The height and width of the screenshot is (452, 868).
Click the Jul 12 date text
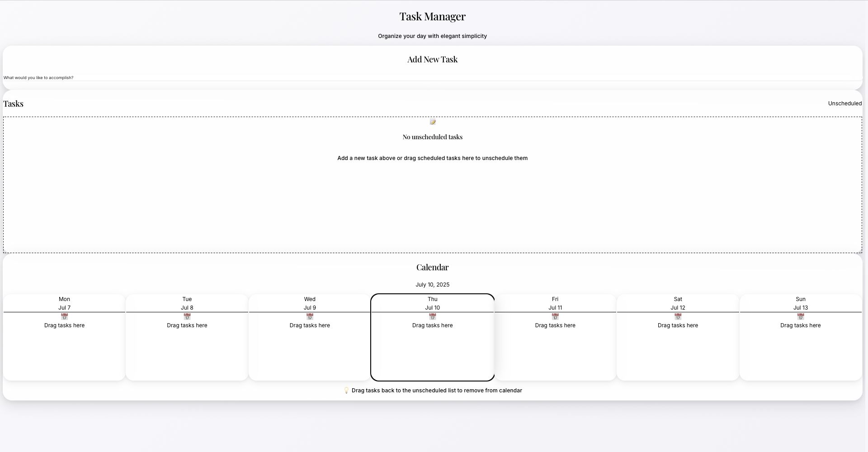(x=678, y=308)
